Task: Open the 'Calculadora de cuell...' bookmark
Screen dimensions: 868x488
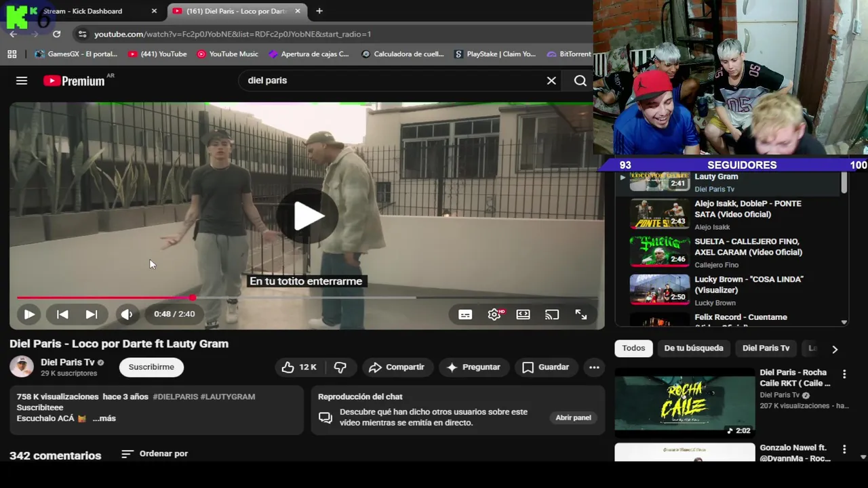Action: coord(403,54)
